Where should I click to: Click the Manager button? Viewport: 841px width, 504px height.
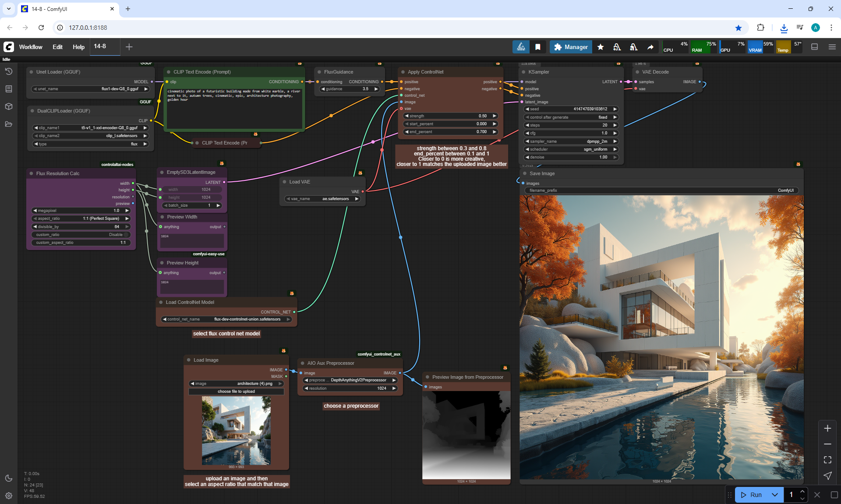pyautogui.click(x=571, y=47)
